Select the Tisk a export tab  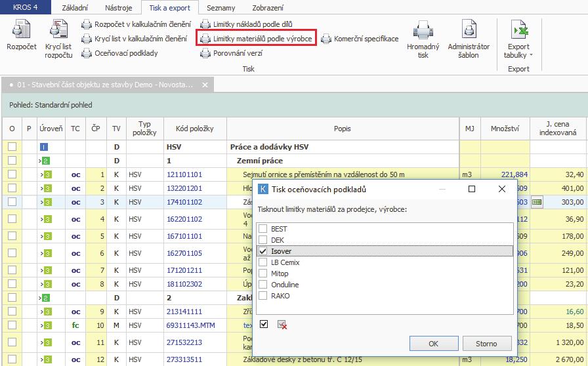pos(170,7)
